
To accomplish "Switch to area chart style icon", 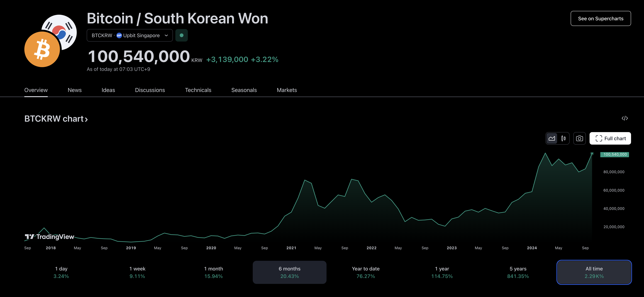I will [551, 138].
